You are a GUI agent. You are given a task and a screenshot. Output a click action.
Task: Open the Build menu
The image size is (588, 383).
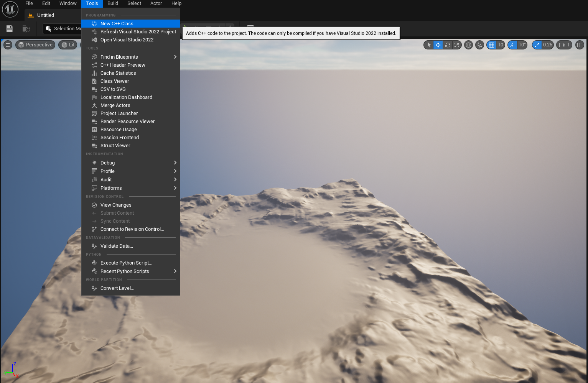tap(113, 3)
